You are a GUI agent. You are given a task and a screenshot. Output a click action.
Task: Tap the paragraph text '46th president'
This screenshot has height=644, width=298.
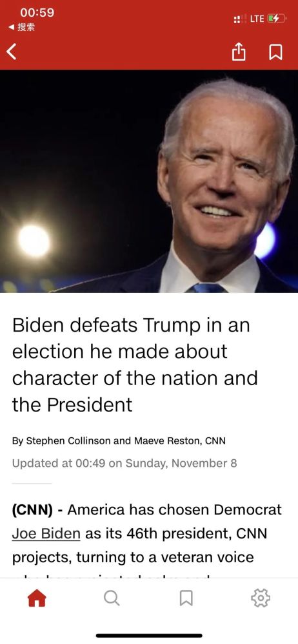(x=172, y=533)
